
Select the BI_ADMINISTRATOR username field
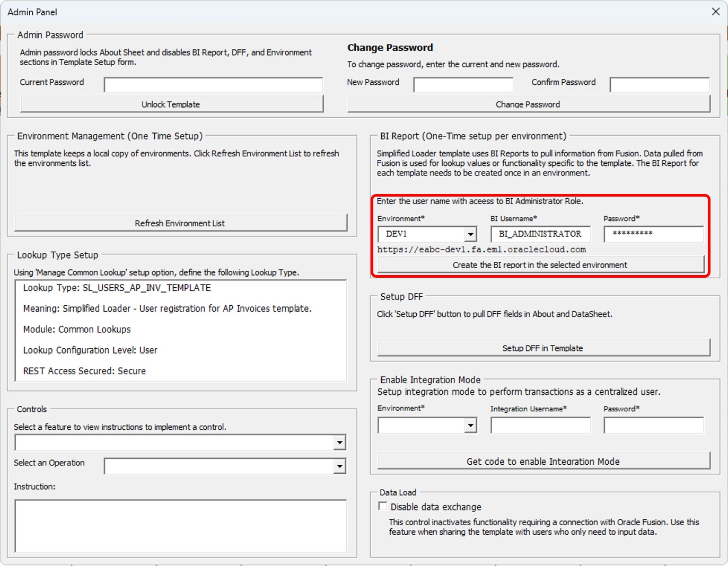[x=540, y=234]
